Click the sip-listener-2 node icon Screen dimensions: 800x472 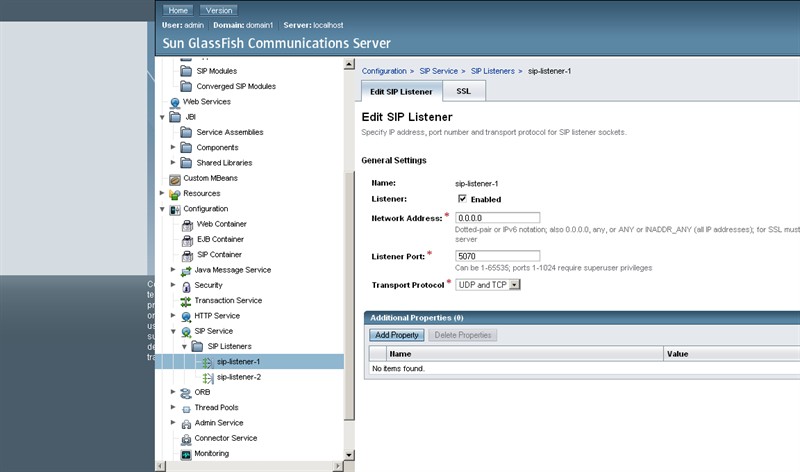208,378
